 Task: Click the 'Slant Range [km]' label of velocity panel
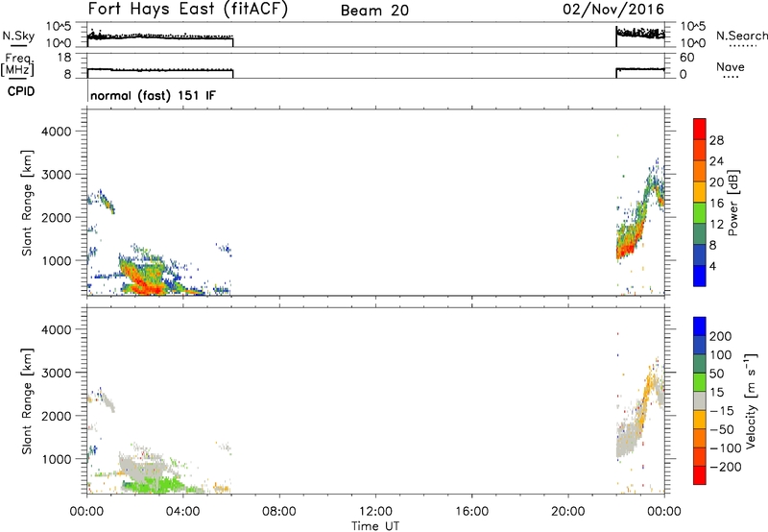27,400
